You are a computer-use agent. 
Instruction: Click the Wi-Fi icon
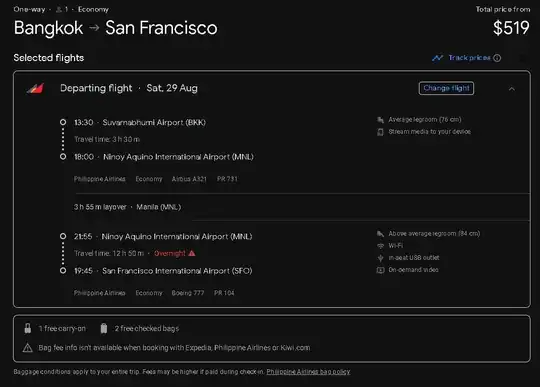[380, 246]
